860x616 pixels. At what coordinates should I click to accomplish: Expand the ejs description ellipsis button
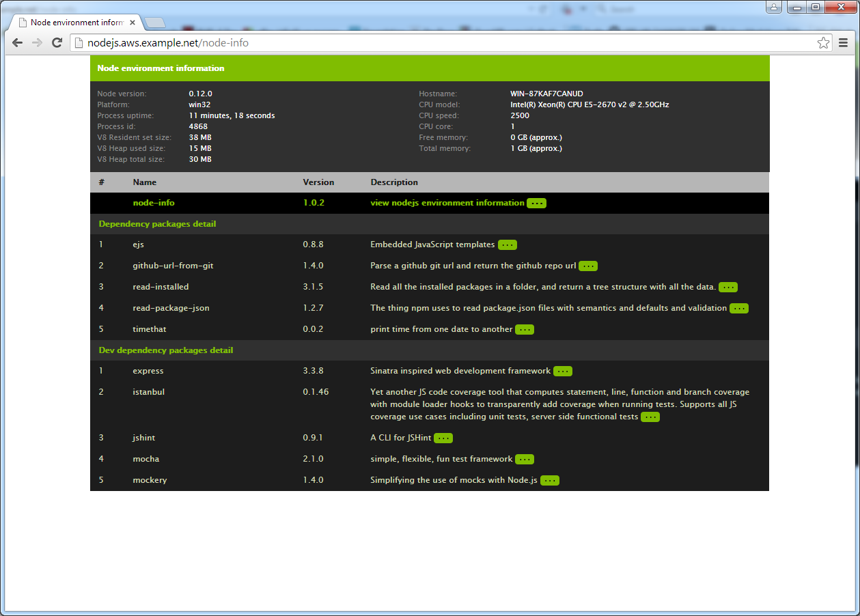(x=507, y=245)
